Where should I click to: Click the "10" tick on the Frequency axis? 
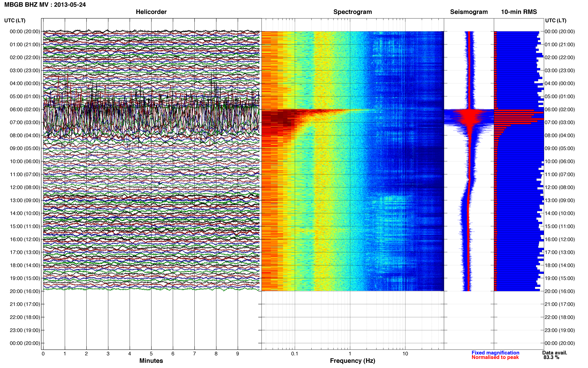(405, 354)
